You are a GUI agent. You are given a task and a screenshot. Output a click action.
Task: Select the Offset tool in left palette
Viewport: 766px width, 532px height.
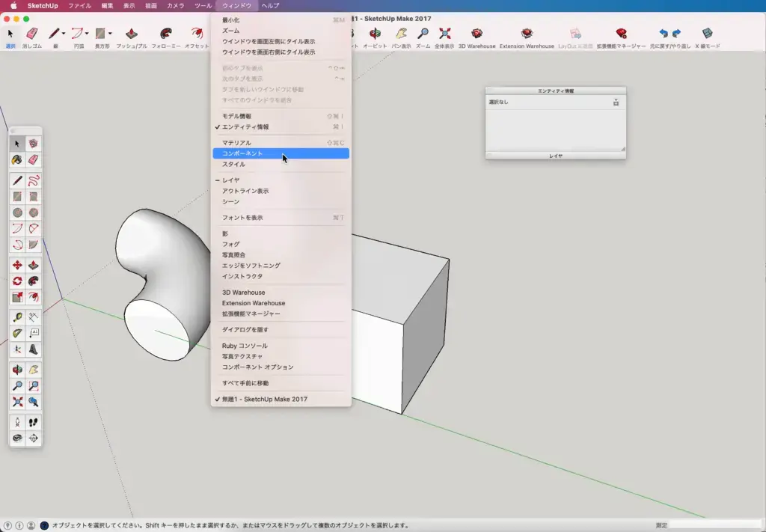coord(33,297)
